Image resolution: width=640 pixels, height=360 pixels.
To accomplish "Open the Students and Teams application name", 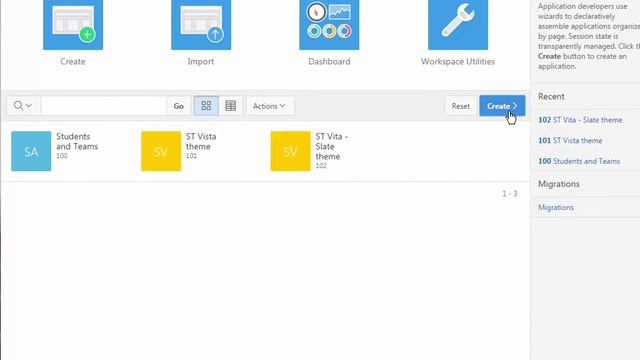I will 77,141.
